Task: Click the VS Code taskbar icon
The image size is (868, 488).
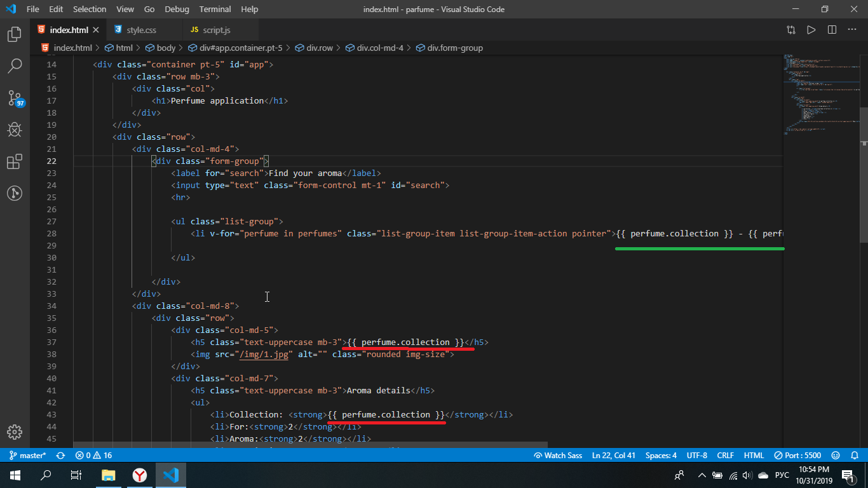Action: (x=171, y=475)
